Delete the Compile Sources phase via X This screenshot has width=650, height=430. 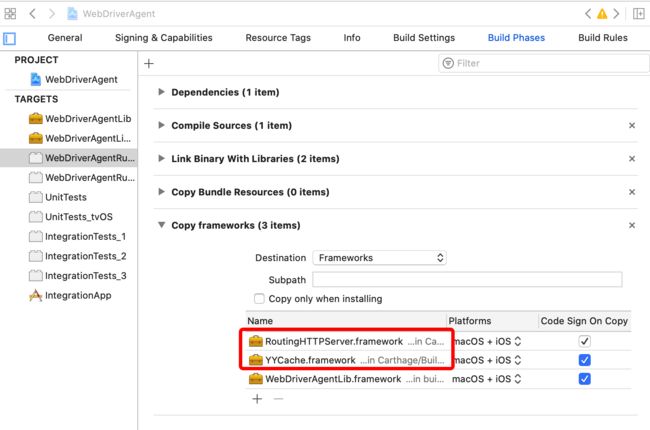tap(632, 125)
